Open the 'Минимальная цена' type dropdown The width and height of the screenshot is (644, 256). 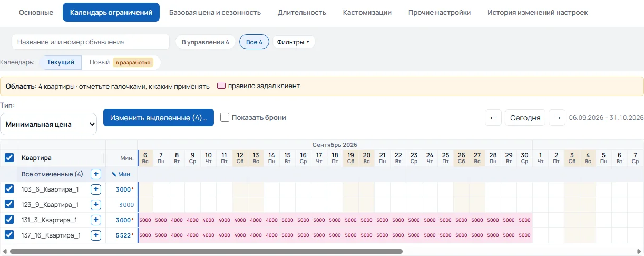[x=48, y=124]
